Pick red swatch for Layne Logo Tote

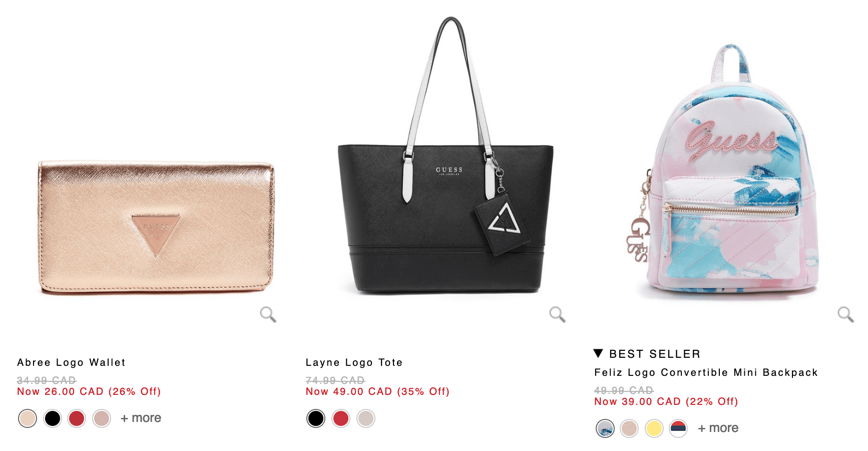point(341,418)
